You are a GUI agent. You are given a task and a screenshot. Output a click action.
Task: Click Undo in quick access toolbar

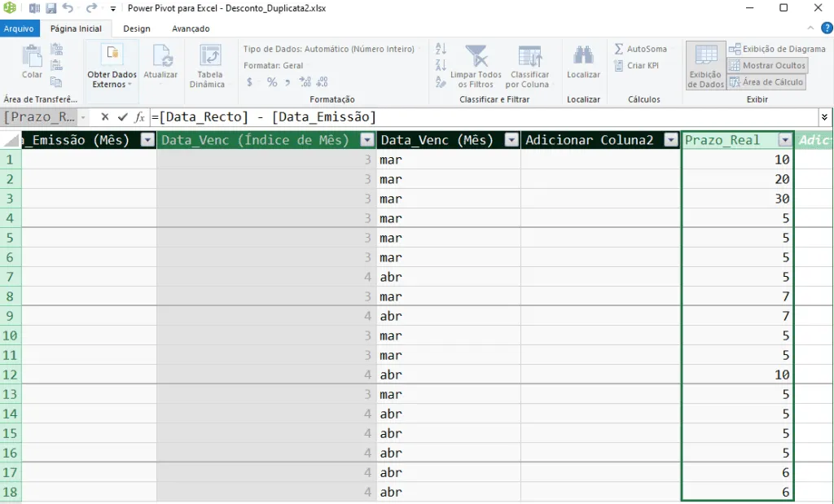pyautogui.click(x=68, y=8)
